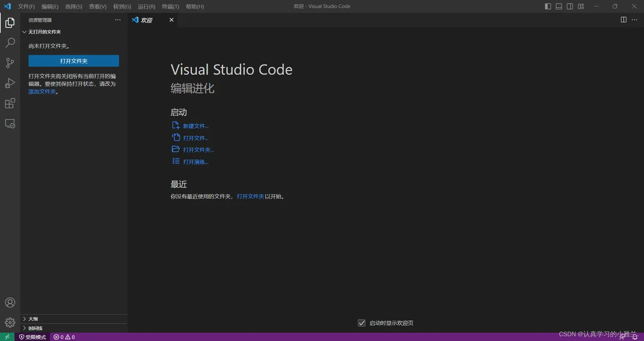Click the notifications bell in status bar
Screen dimensions: 644x341
coord(635,337)
